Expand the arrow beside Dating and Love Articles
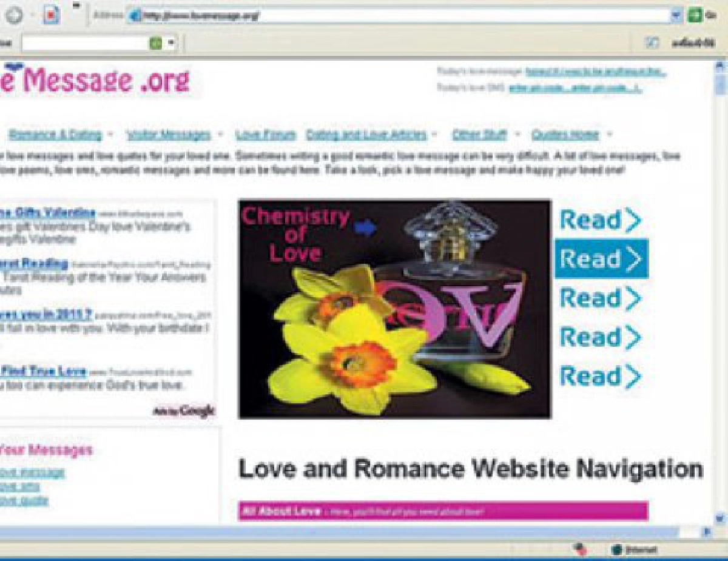 coord(435,134)
